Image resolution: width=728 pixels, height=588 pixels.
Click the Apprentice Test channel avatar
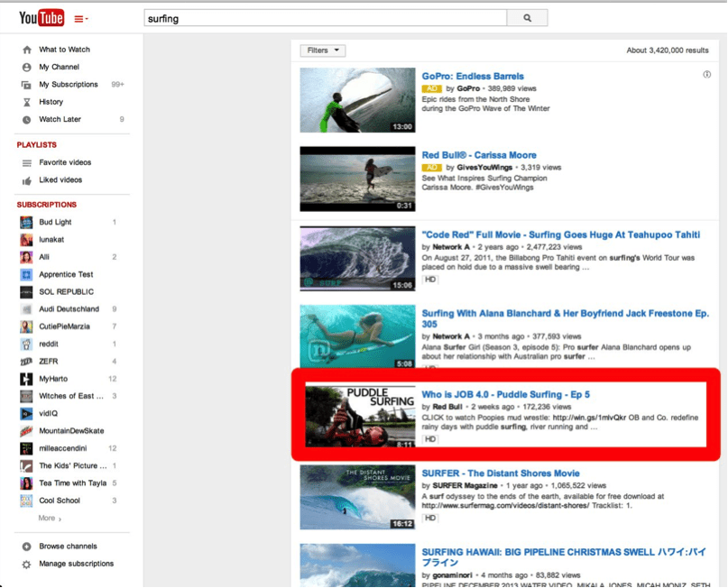[26, 275]
